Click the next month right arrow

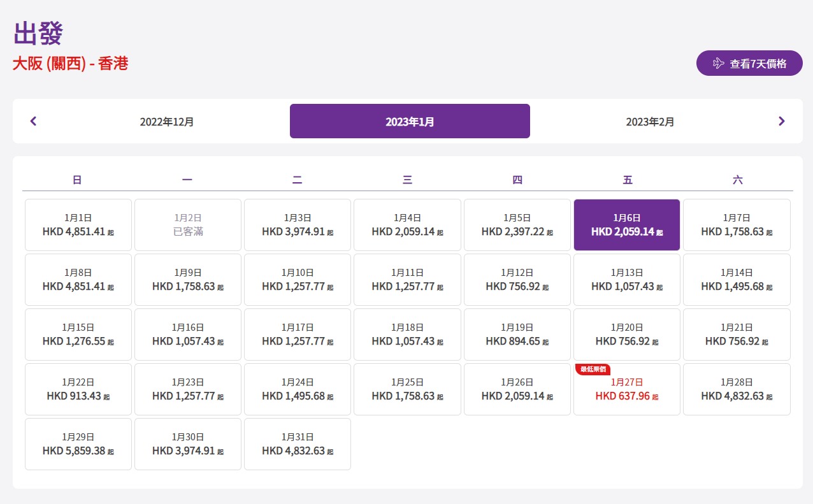pos(781,121)
